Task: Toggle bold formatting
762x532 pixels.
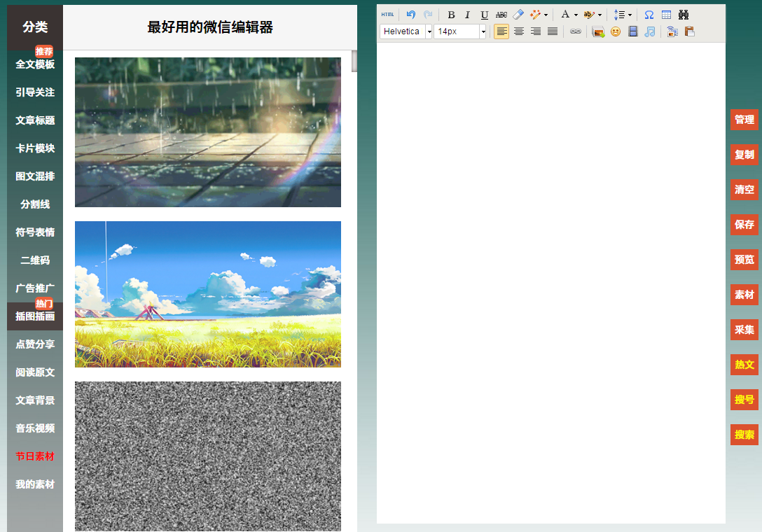Action: tap(451, 15)
